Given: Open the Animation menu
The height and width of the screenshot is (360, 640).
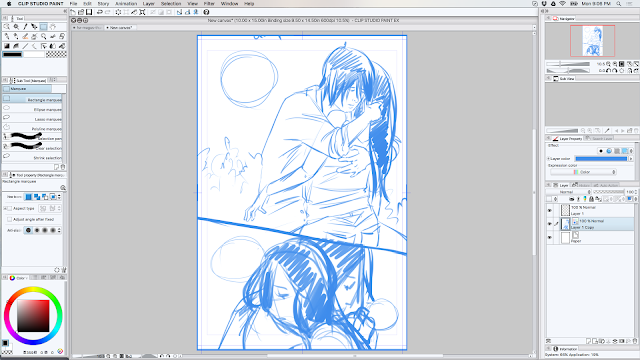Looking at the screenshot, I should pos(126,4).
